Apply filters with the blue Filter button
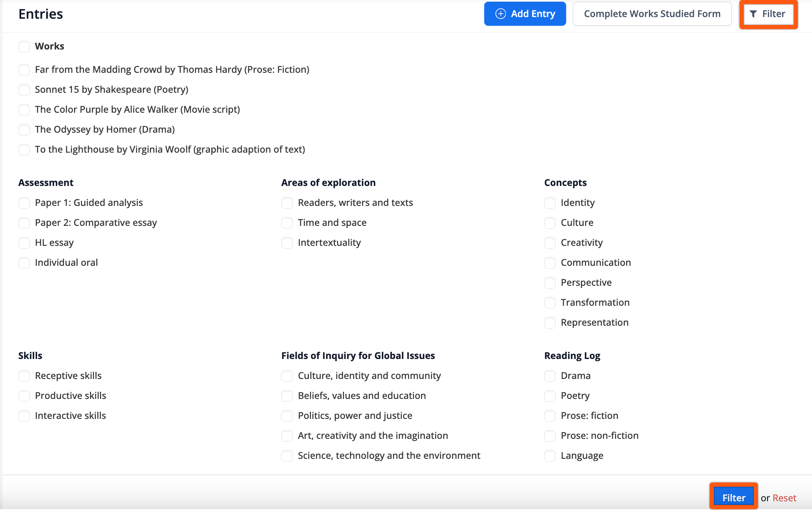Image resolution: width=812 pixels, height=510 pixels. tap(733, 498)
